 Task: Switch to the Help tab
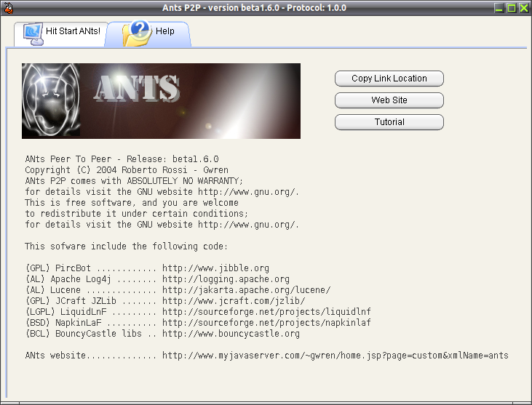pos(148,34)
